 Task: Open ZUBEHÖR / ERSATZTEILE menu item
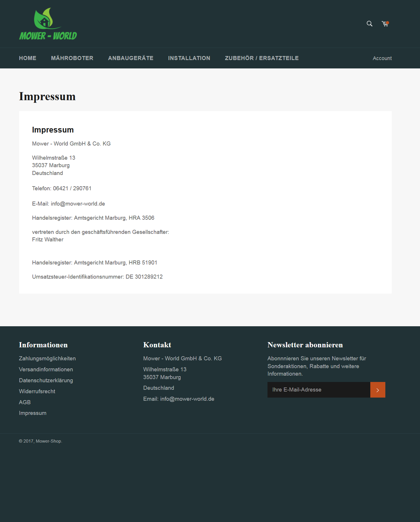click(262, 58)
